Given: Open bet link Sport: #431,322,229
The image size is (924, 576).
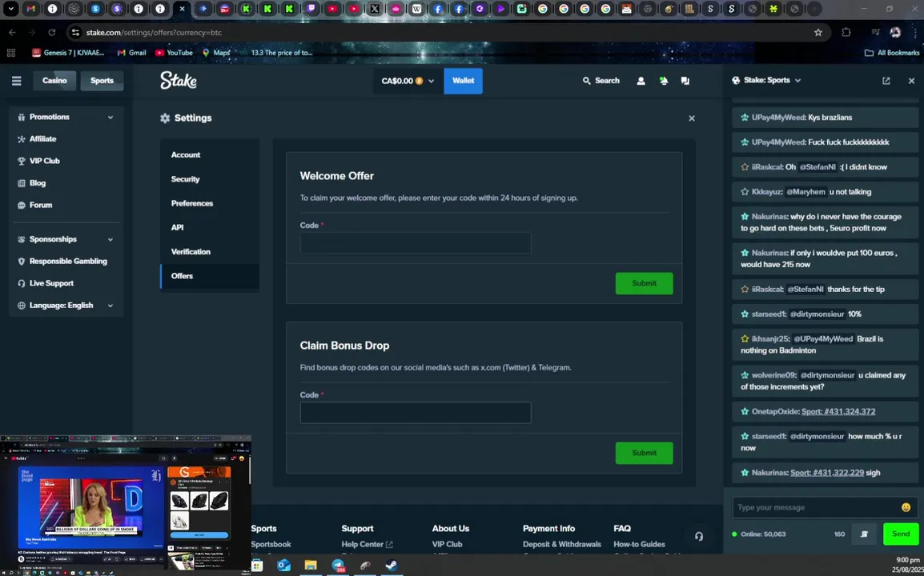Looking at the screenshot, I should (x=827, y=473).
